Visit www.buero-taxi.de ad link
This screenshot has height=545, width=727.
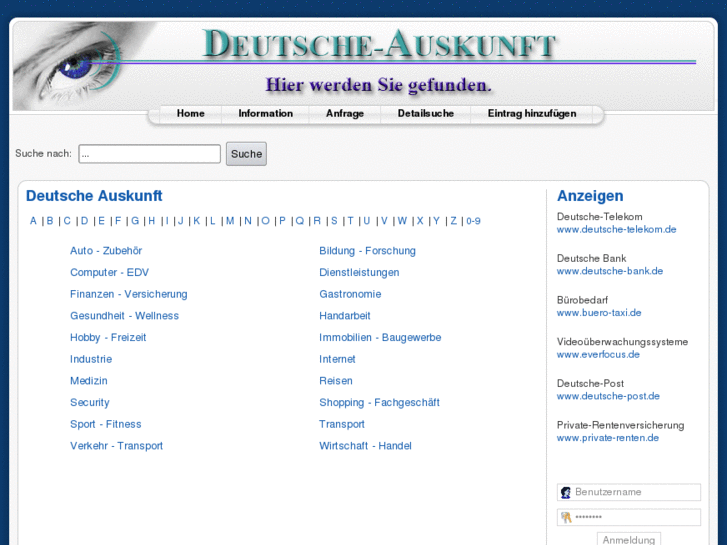599,313
